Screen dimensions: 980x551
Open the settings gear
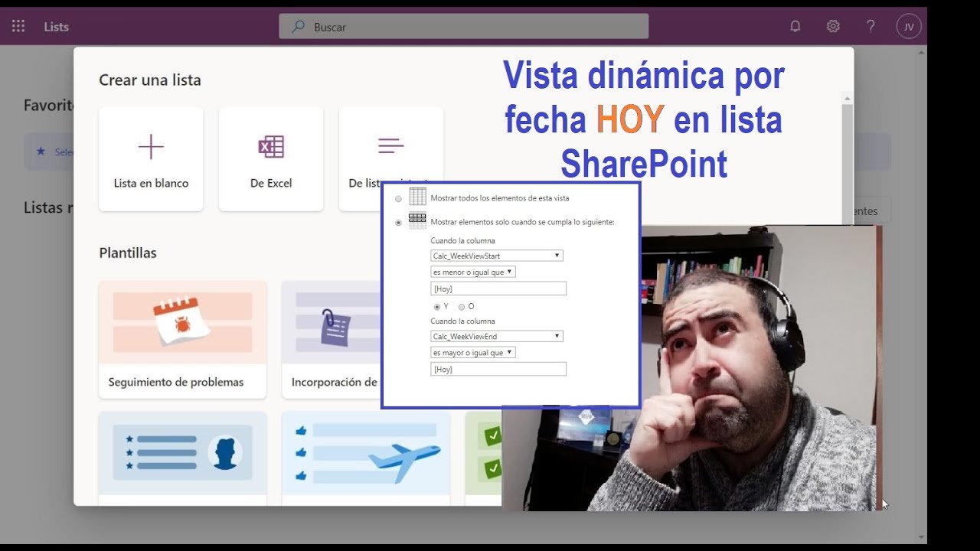click(x=833, y=26)
